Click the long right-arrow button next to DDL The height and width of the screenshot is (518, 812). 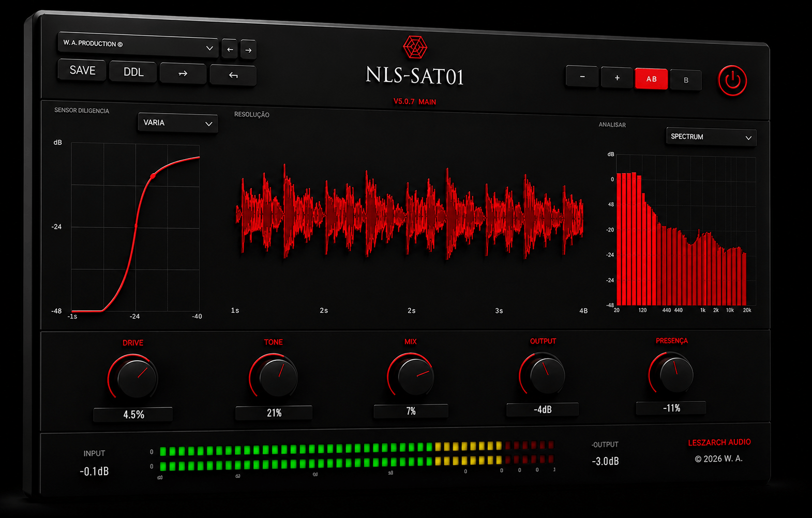pyautogui.click(x=183, y=73)
